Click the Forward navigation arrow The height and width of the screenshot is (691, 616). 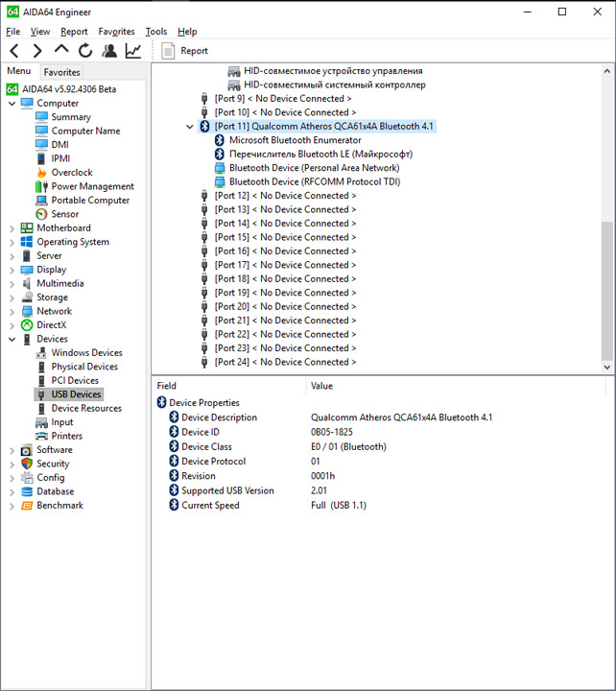[x=37, y=51]
